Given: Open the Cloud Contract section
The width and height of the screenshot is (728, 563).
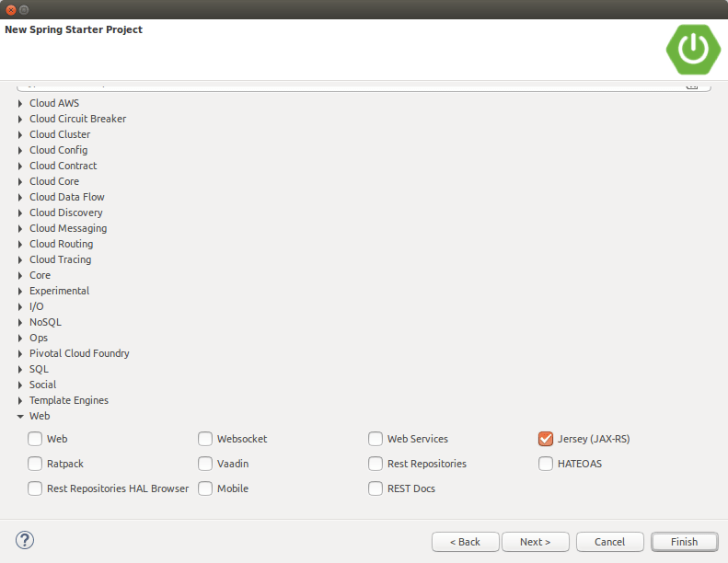Looking at the screenshot, I should (20, 167).
